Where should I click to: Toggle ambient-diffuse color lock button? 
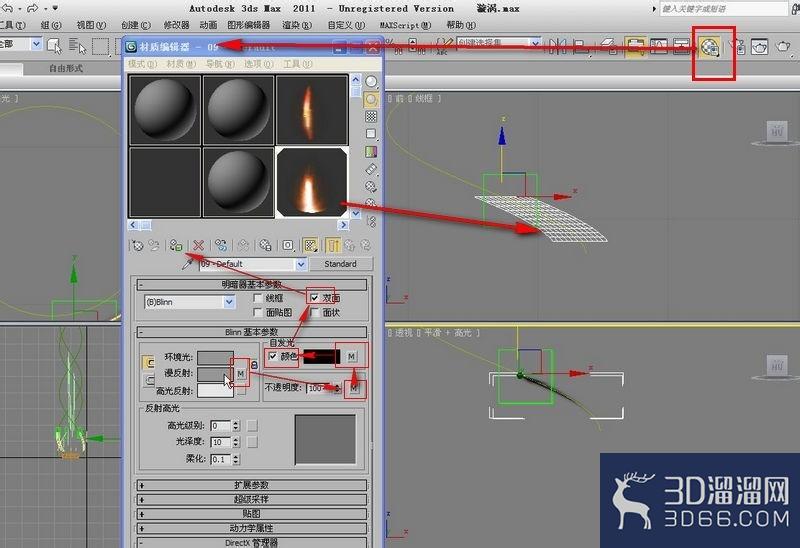point(148,362)
